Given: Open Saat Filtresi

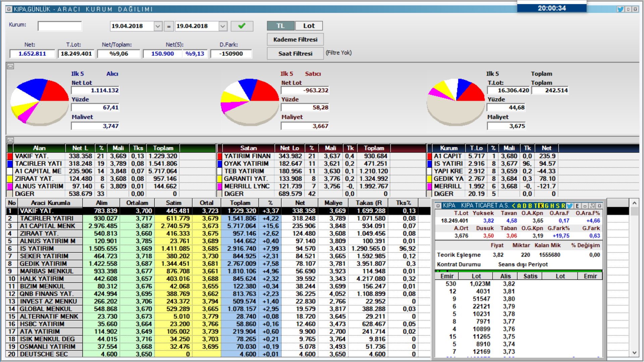Looking at the screenshot, I should (295, 54).
